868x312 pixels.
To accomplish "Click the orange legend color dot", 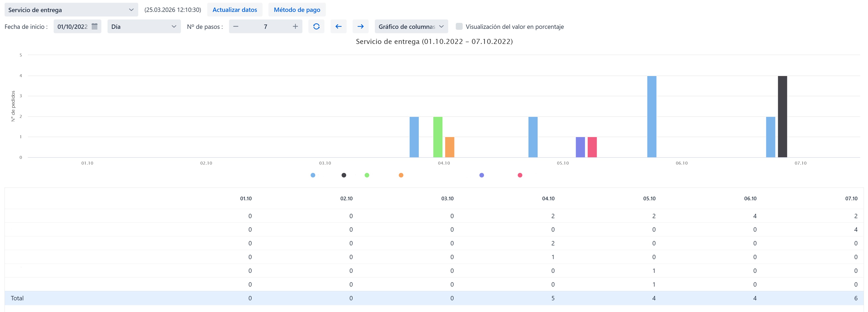I will click(401, 175).
